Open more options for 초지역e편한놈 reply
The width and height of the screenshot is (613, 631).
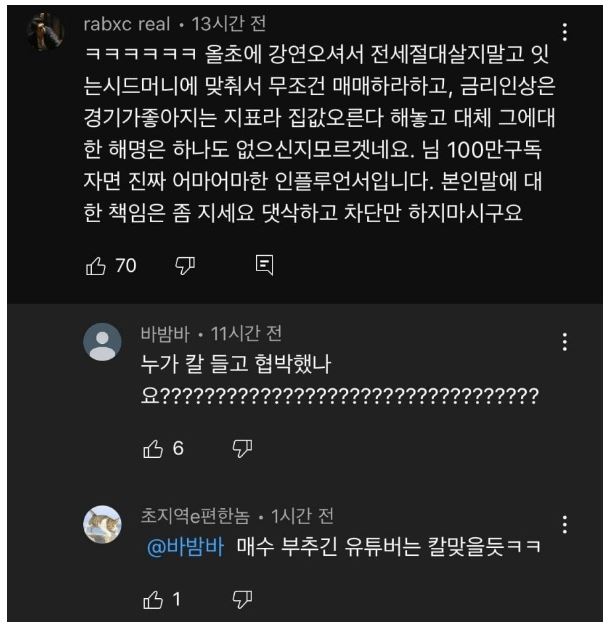point(566,525)
